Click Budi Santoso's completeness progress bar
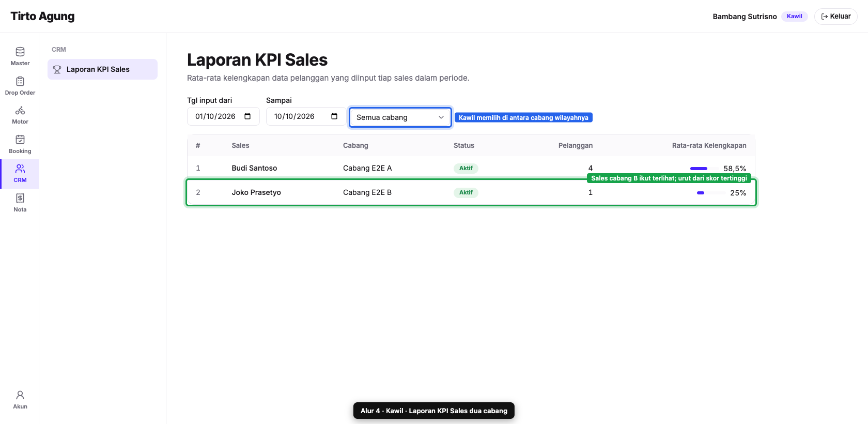868x424 pixels. tap(705, 169)
